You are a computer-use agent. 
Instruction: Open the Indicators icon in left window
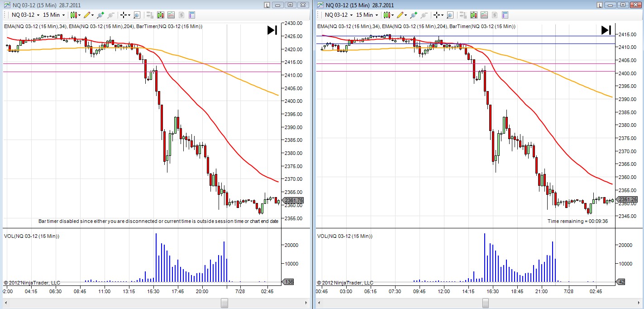[171, 15]
